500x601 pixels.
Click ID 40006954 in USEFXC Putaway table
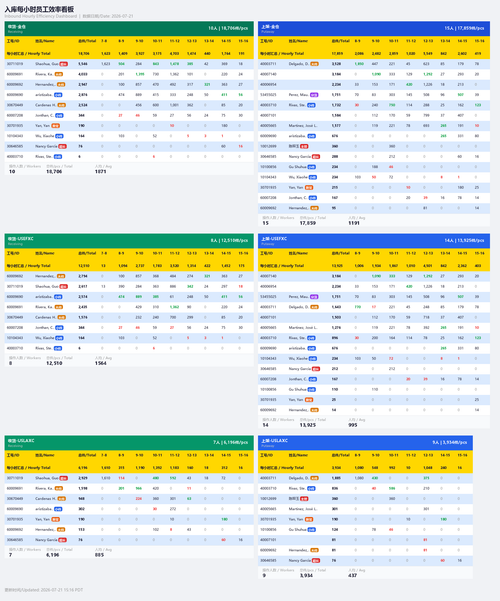(268, 286)
